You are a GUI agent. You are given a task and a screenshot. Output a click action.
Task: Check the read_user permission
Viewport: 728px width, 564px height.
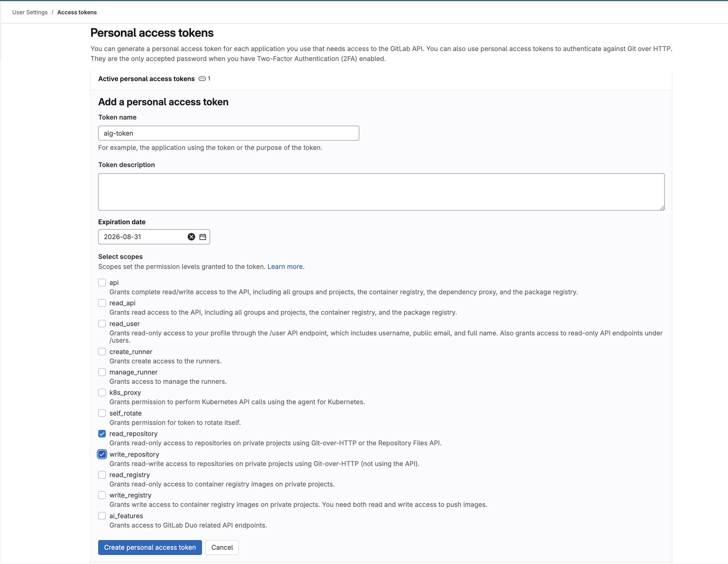tap(102, 323)
